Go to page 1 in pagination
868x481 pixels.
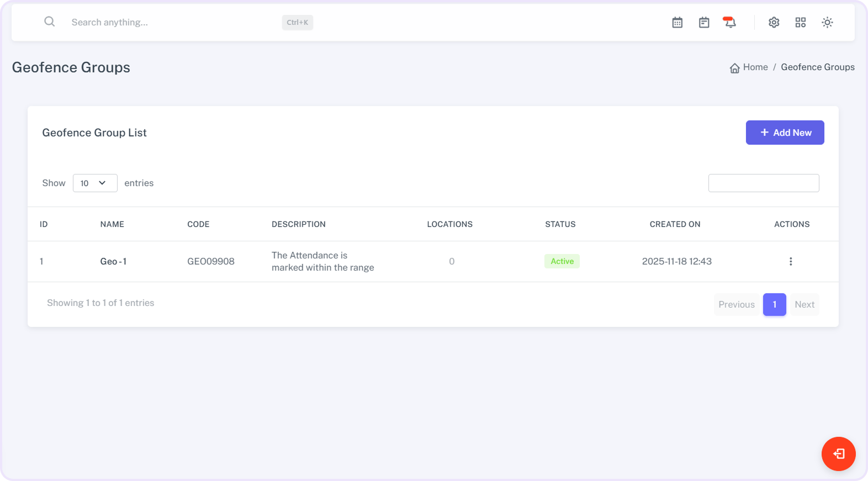(774, 305)
